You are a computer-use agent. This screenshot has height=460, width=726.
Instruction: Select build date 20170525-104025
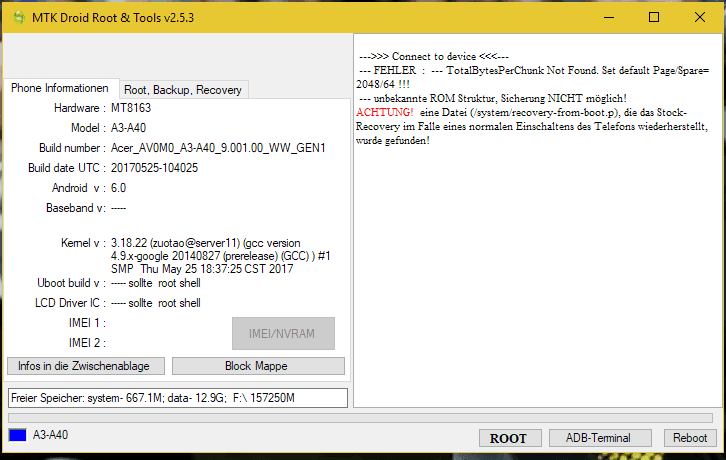point(154,168)
